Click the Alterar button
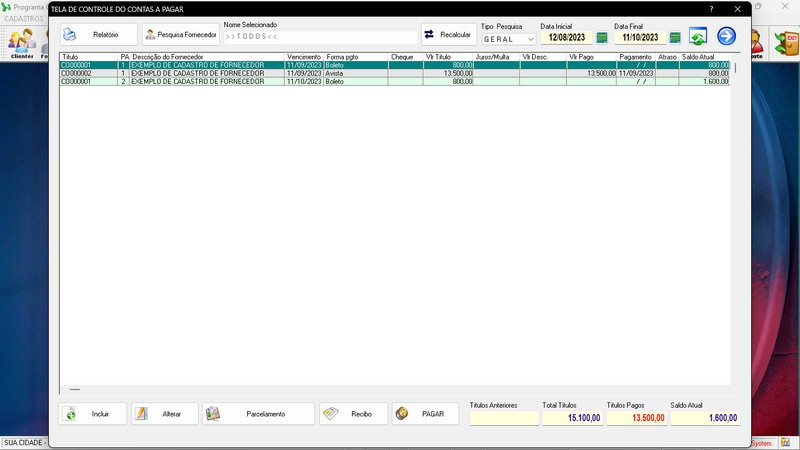Image resolution: width=800 pixels, height=450 pixels. [165, 414]
